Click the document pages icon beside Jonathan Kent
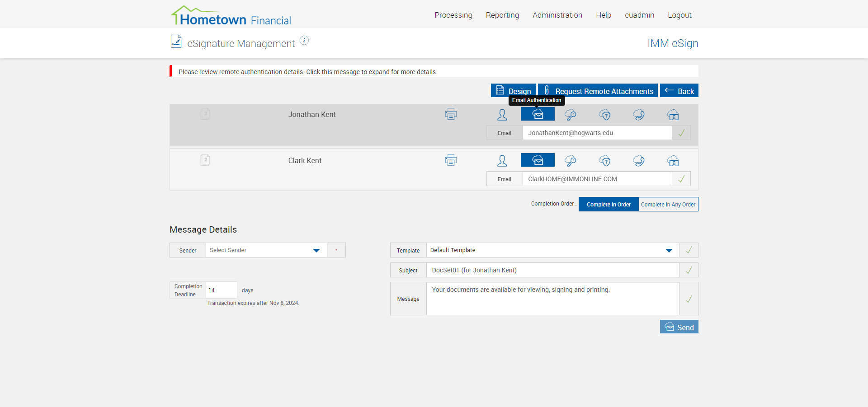Viewport: 868px width, 407px height. coord(205,114)
